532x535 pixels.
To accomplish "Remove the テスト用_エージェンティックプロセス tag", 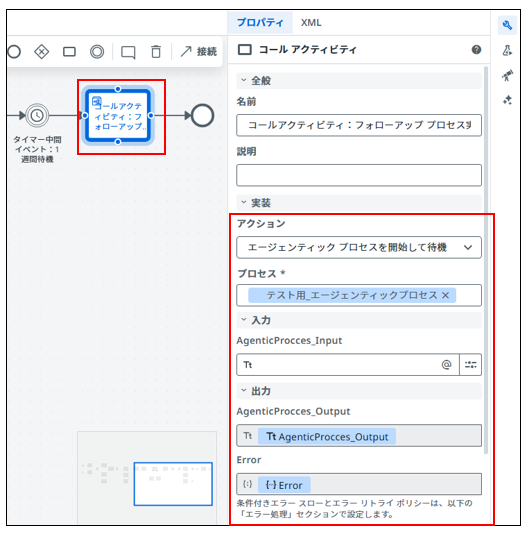I will pos(445,295).
